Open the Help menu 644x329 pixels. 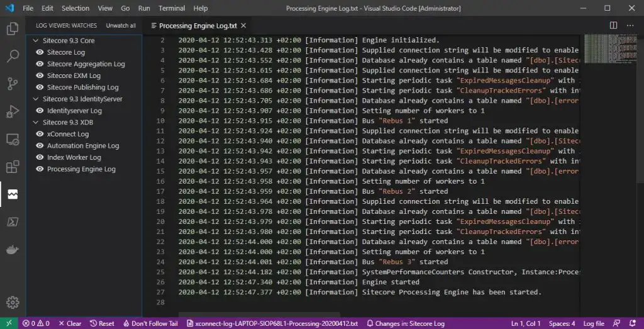coord(201,8)
